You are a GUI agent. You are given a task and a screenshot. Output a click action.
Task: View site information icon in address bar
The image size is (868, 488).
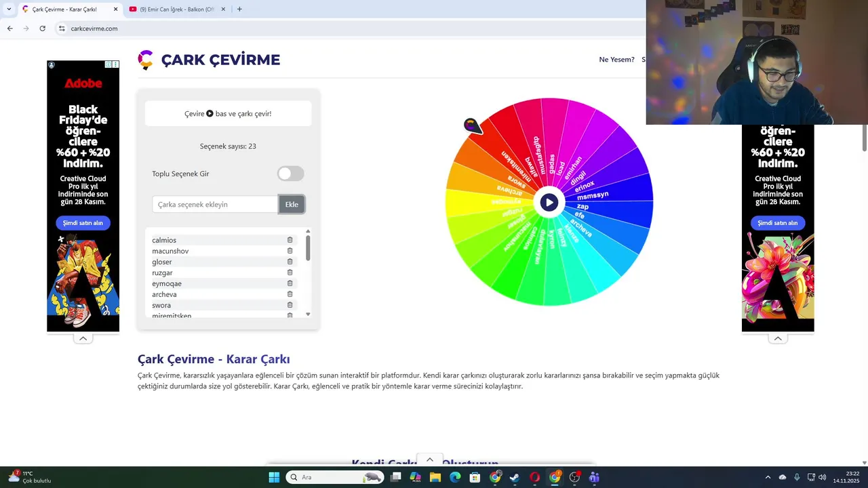pyautogui.click(x=62, y=28)
